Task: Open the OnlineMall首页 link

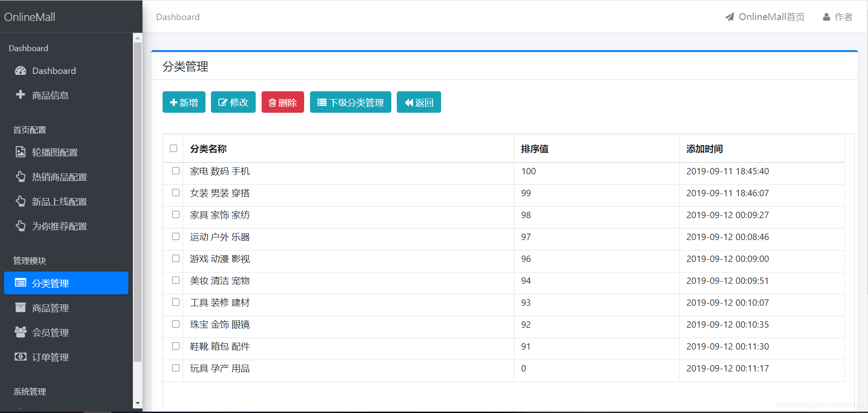Action: [x=765, y=17]
